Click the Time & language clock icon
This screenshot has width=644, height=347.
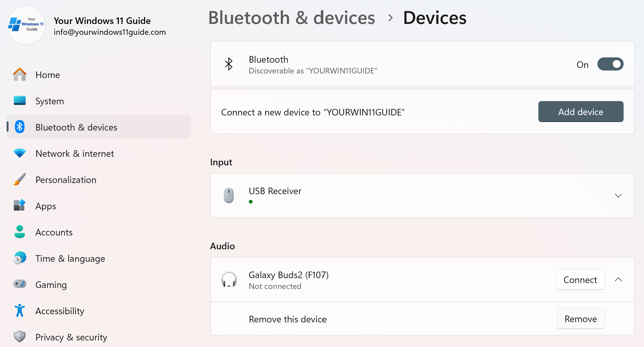tap(20, 258)
